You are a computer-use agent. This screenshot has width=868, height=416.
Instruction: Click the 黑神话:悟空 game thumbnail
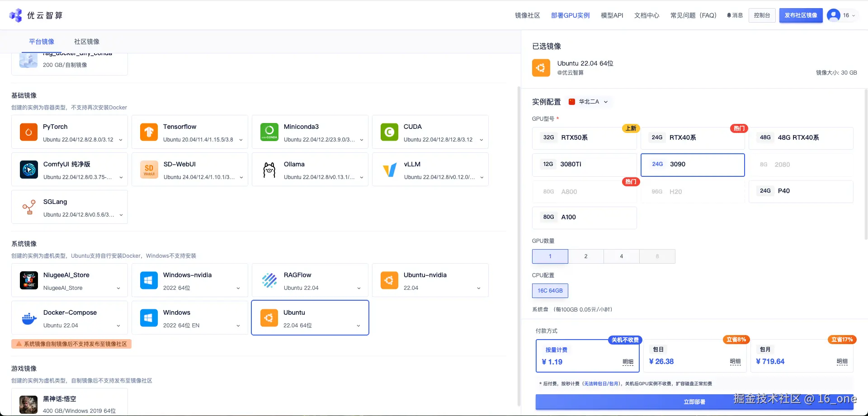[x=28, y=404]
